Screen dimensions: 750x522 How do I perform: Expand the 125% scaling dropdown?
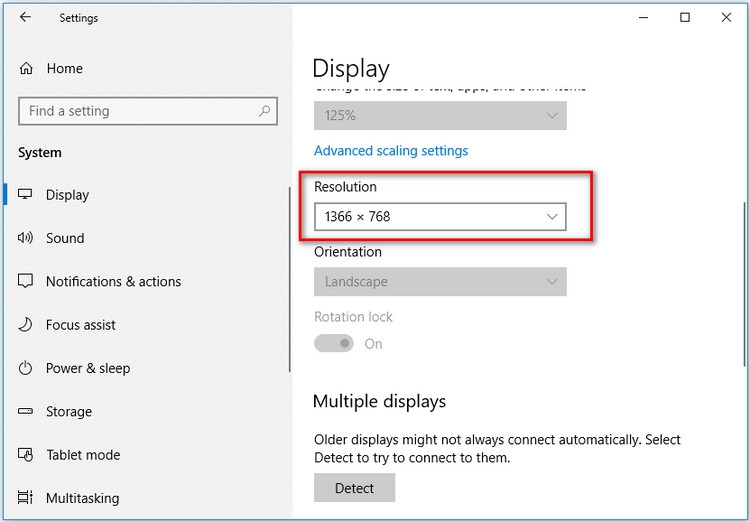pyautogui.click(x=440, y=116)
